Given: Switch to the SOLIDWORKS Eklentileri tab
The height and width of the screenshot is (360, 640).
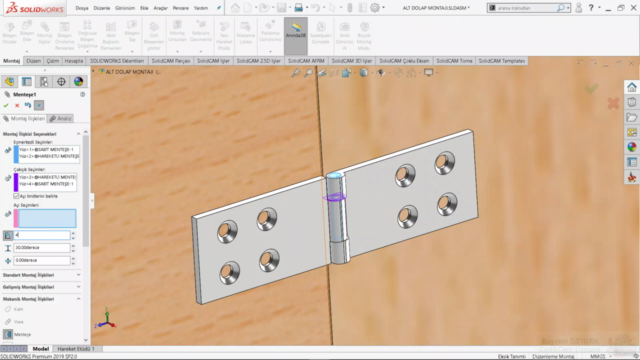Looking at the screenshot, I should tap(117, 61).
